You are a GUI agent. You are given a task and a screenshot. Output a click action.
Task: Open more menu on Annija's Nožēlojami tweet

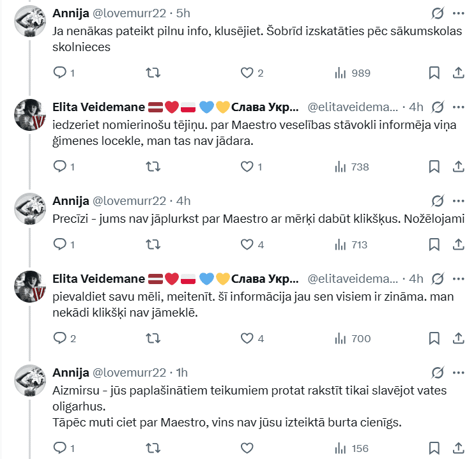(458, 200)
